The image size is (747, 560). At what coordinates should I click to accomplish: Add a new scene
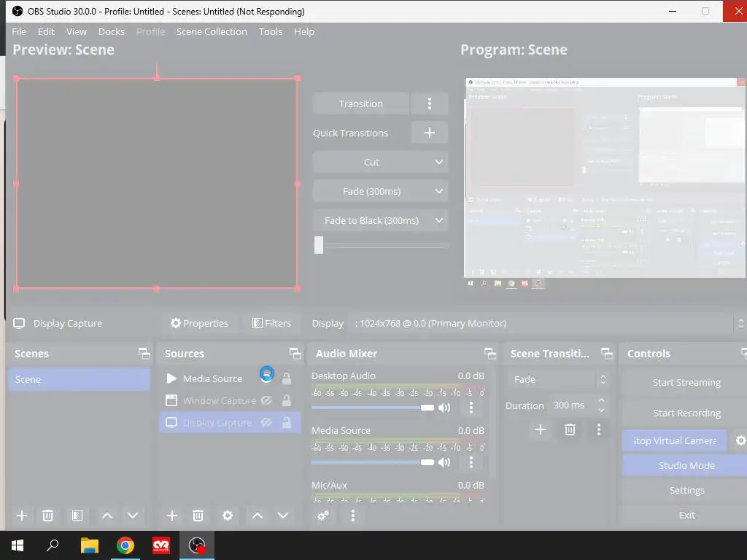[x=22, y=516]
